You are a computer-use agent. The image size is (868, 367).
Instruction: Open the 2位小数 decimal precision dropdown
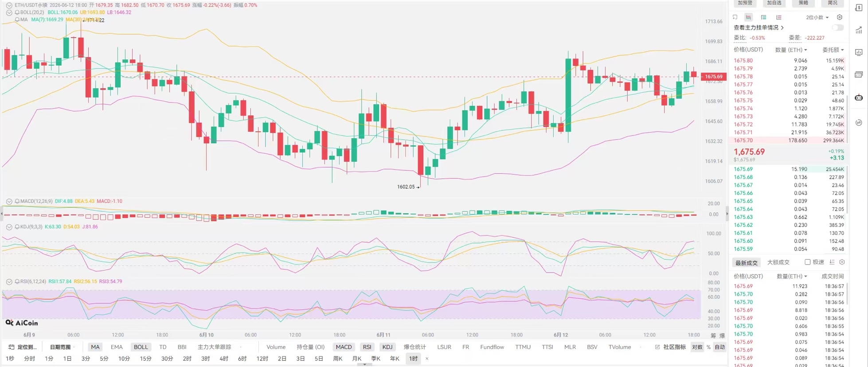click(x=817, y=17)
